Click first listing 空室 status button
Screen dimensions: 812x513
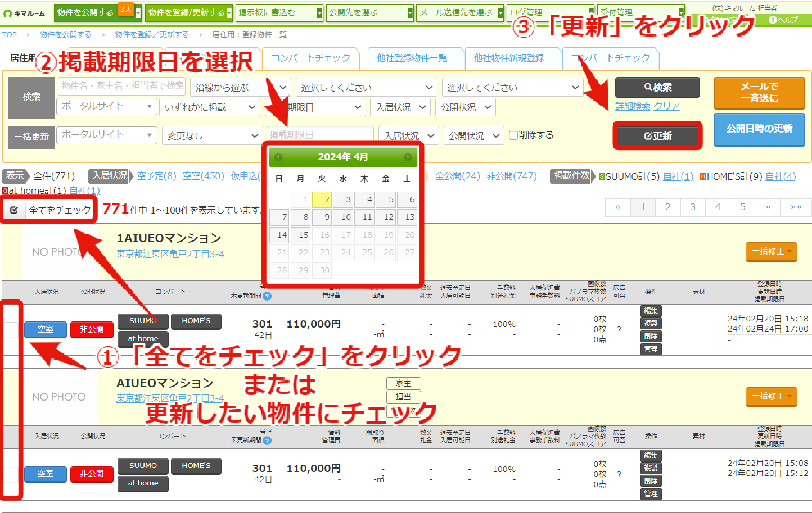click(x=46, y=329)
